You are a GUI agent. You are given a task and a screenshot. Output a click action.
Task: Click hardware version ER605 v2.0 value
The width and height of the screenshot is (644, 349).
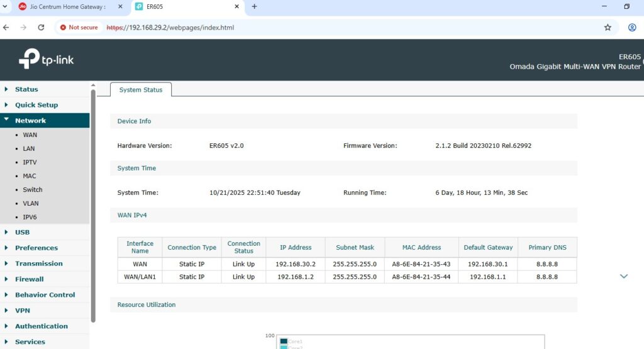pos(226,145)
